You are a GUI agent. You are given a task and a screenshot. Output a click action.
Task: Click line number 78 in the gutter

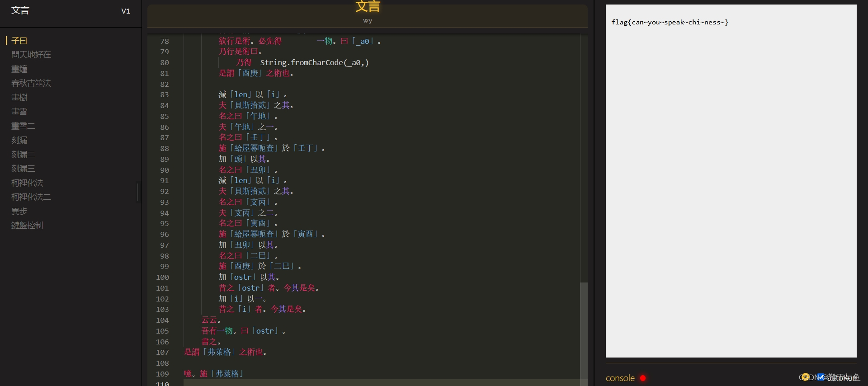click(165, 41)
